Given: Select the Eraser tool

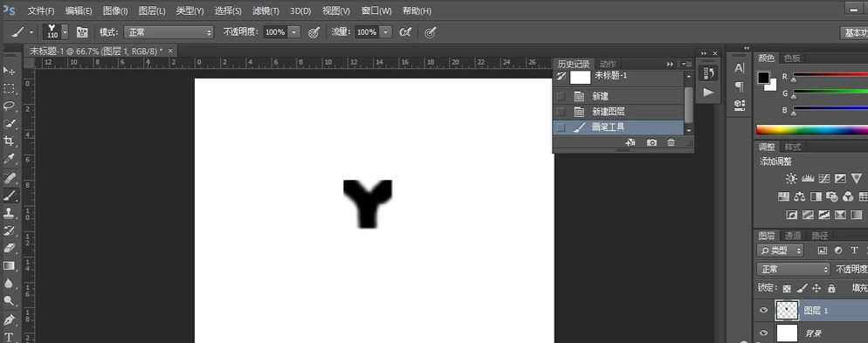Looking at the screenshot, I should [x=10, y=248].
